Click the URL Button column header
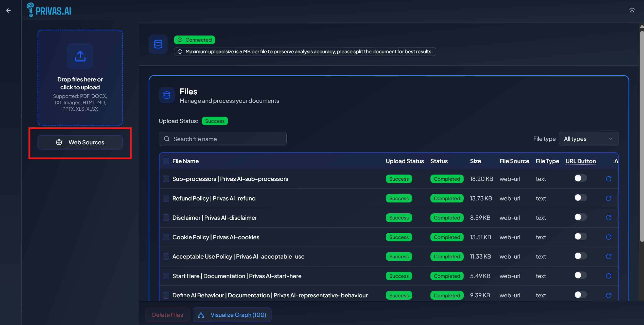 [x=581, y=161]
